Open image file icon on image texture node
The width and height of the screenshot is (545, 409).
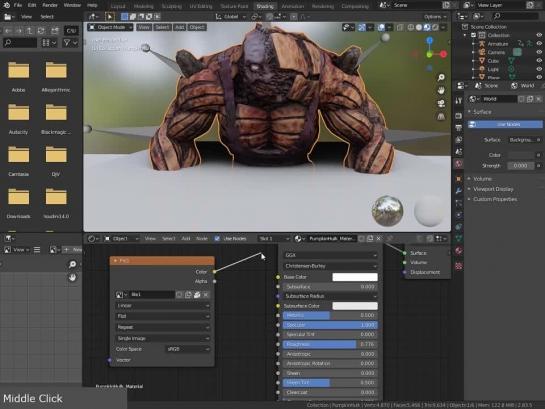(197, 295)
